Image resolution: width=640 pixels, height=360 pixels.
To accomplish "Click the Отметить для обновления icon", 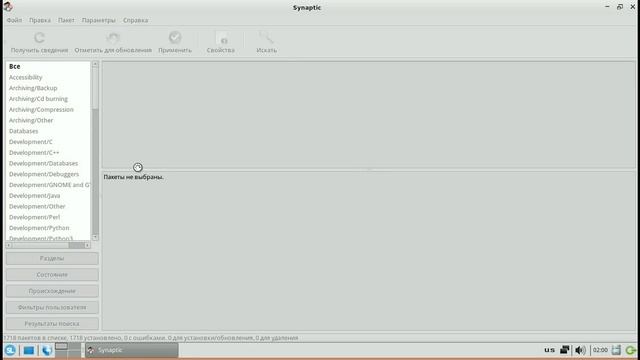I will (113, 38).
